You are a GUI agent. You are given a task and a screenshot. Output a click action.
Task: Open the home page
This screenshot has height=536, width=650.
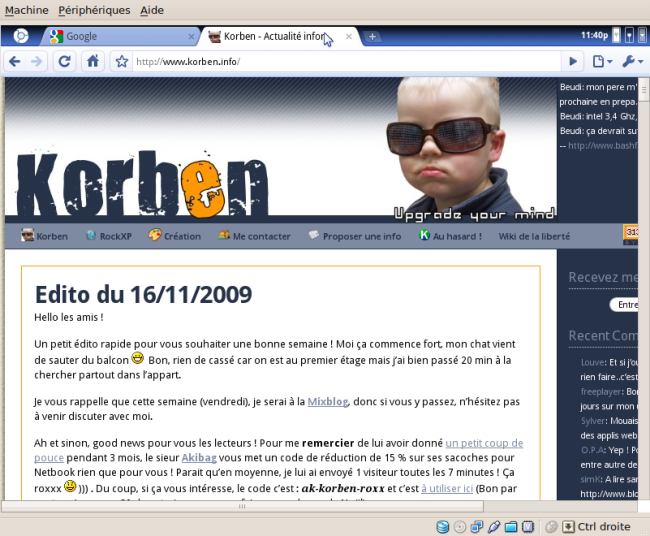point(92,62)
